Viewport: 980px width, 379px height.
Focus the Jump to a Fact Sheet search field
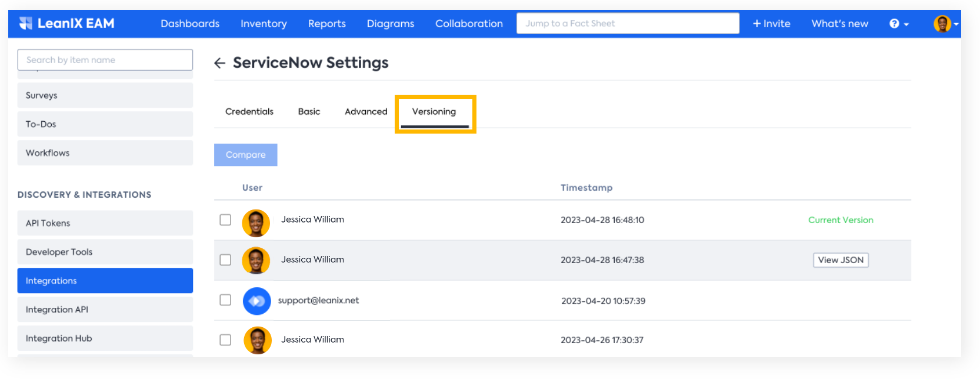628,24
